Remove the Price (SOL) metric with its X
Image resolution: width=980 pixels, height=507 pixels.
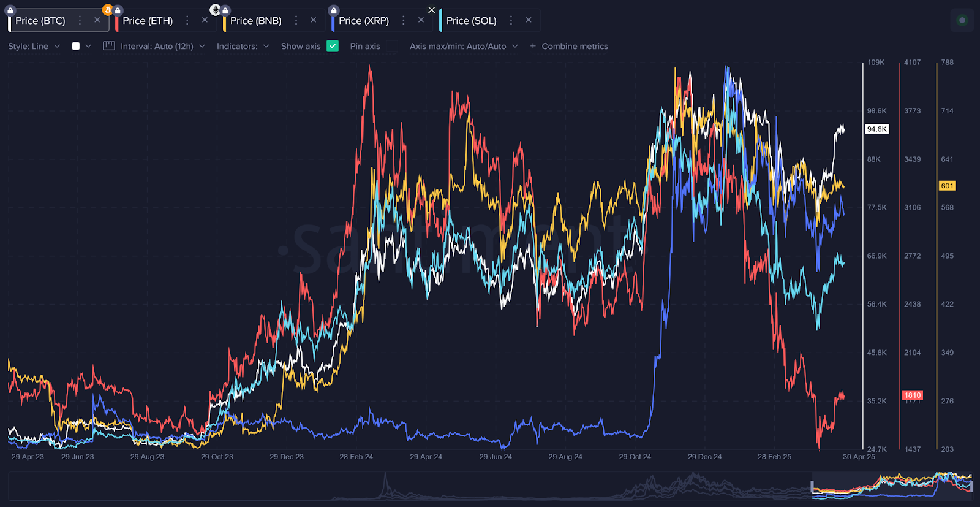click(x=529, y=20)
